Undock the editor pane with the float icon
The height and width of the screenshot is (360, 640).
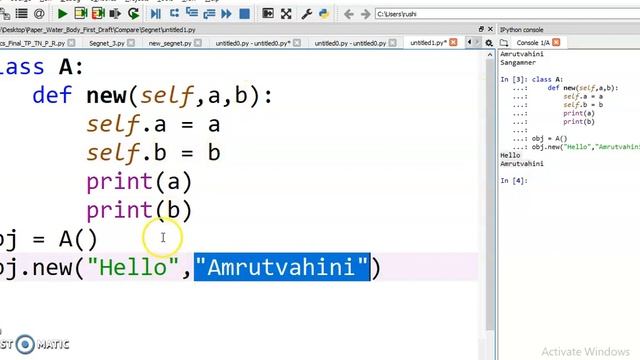point(481,29)
